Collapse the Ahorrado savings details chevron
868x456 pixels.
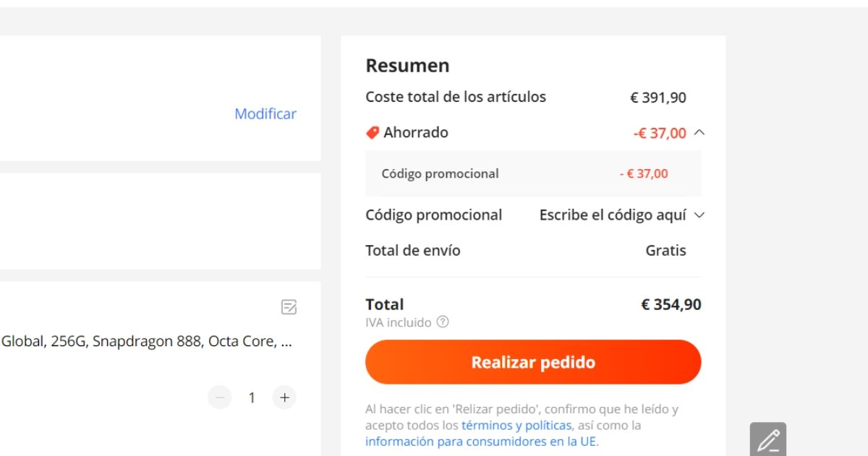pyautogui.click(x=699, y=132)
